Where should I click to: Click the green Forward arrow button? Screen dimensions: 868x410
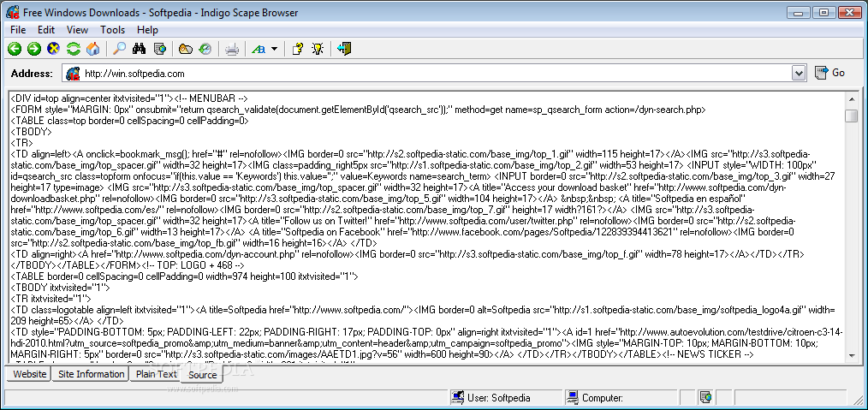(x=34, y=50)
